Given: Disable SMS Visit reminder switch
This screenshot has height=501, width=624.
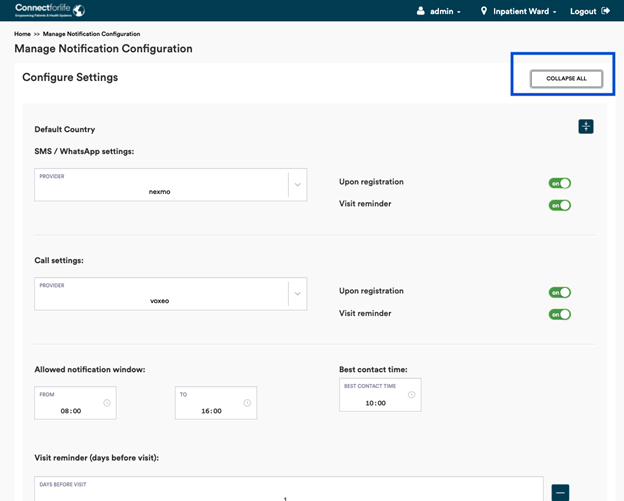Looking at the screenshot, I should 559,205.
